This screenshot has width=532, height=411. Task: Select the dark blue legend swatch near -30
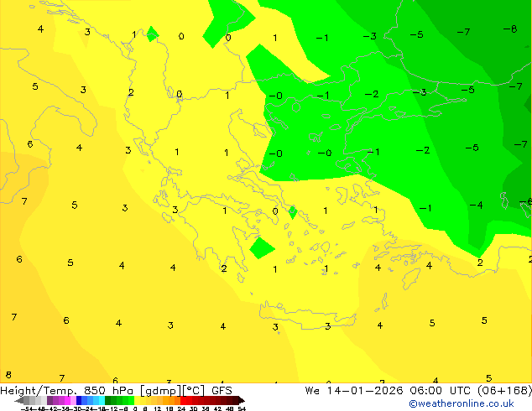[x=79, y=400]
